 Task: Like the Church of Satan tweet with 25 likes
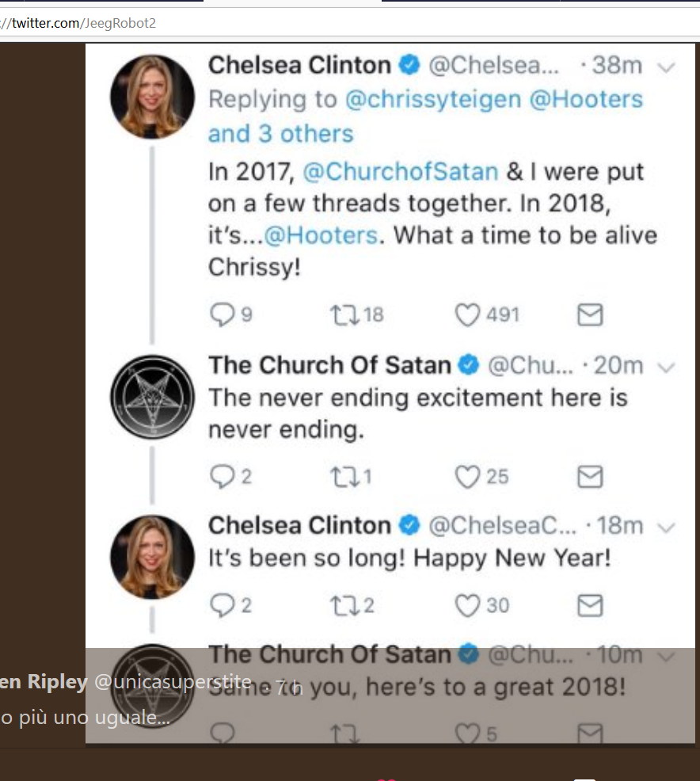click(x=468, y=477)
